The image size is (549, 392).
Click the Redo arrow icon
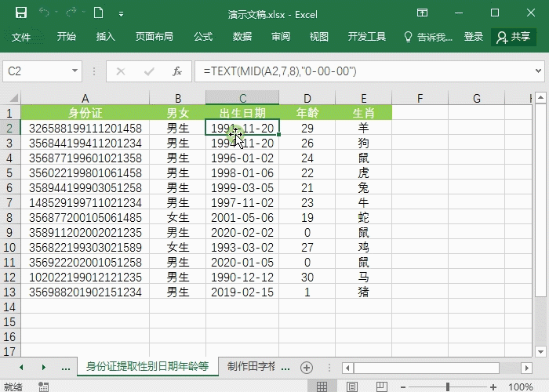tap(71, 13)
